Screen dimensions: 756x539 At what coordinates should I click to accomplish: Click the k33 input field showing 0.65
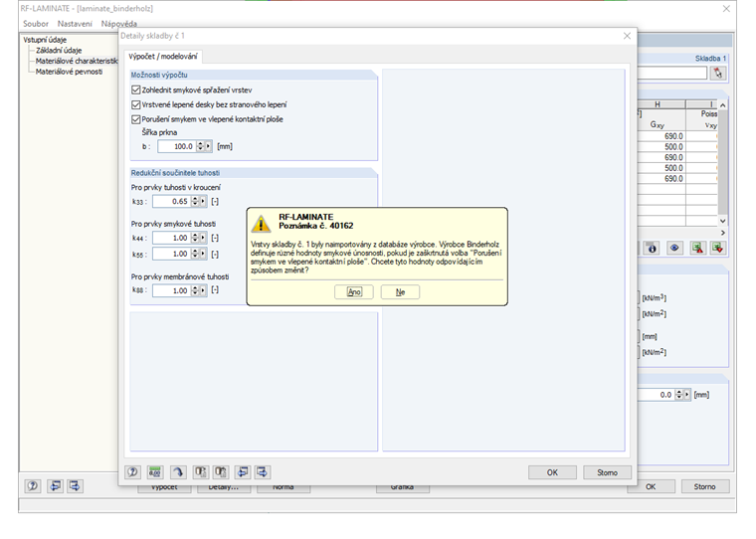coord(172,201)
